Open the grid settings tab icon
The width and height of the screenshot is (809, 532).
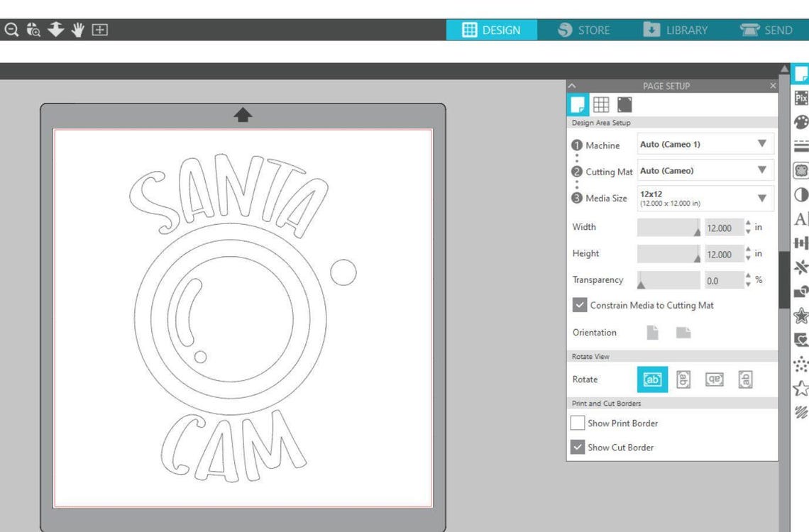click(x=601, y=105)
